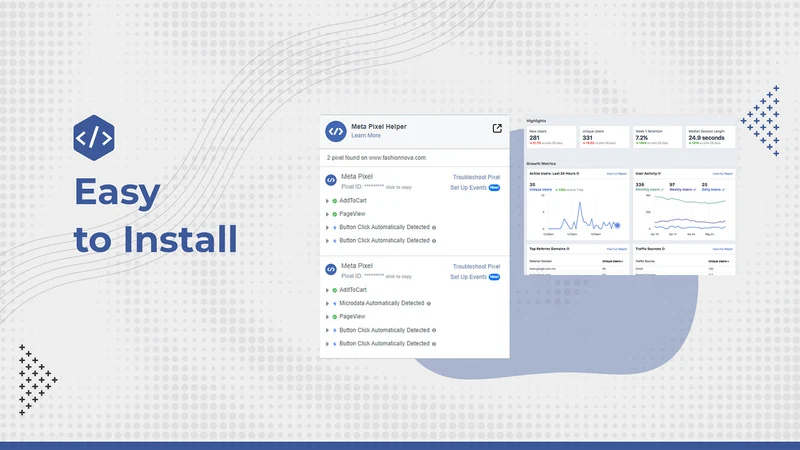
Task: Sort Top Referrer Domains by Unique Users column
Action: click(x=612, y=261)
